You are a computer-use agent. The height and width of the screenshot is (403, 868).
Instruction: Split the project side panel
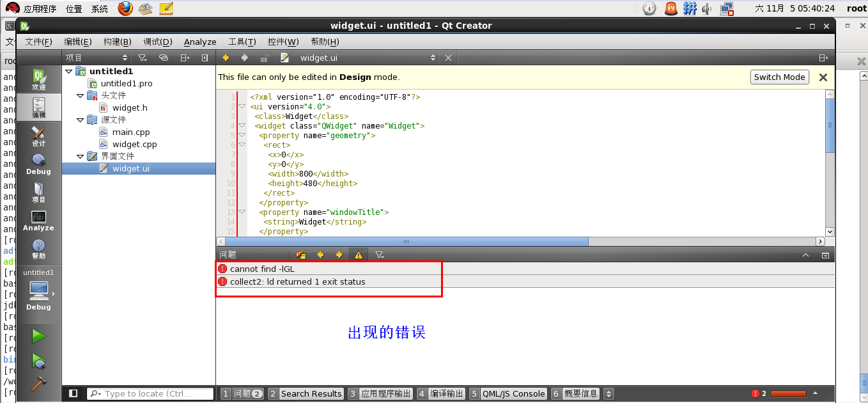pyautogui.click(x=185, y=58)
